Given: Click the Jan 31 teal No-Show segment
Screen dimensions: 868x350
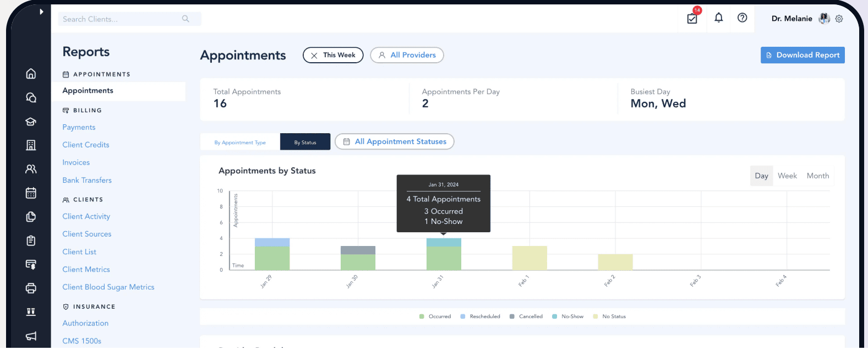Looking at the screenshot, I should point(444,242).
